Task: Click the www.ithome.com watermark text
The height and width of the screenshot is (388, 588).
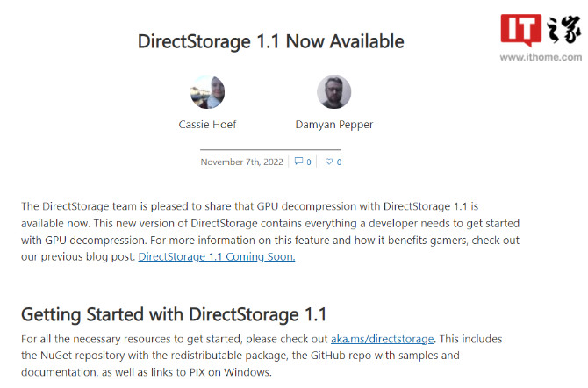Action: pos(539,57)
